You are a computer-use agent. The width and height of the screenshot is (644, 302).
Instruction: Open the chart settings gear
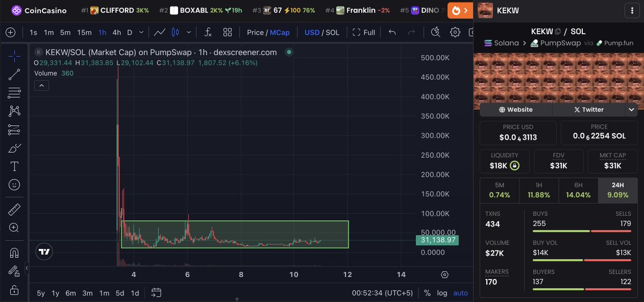click(455, 32)
